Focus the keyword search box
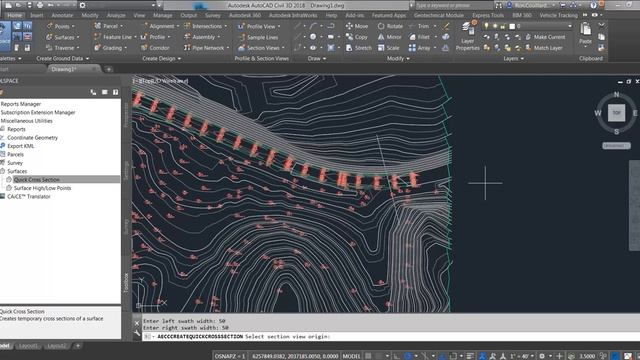The image size is (640, 360). [x=453, y=5]
